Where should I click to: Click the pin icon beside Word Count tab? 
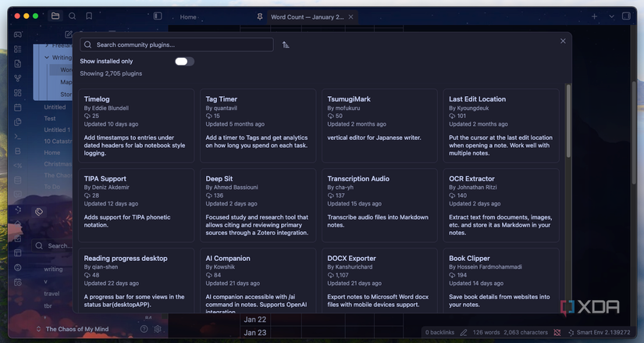click(260, 17)
